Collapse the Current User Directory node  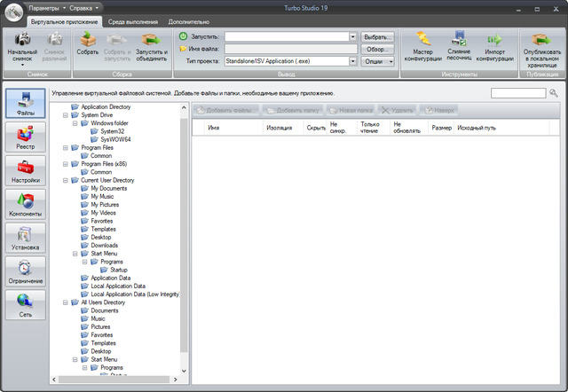click(65, 180)
